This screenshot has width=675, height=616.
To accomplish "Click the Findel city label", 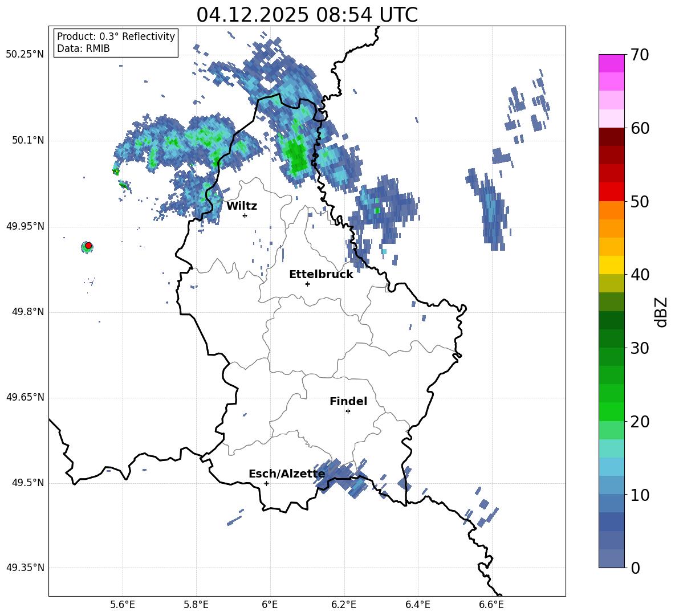I will pyautogui.click(x=348, y=401).
